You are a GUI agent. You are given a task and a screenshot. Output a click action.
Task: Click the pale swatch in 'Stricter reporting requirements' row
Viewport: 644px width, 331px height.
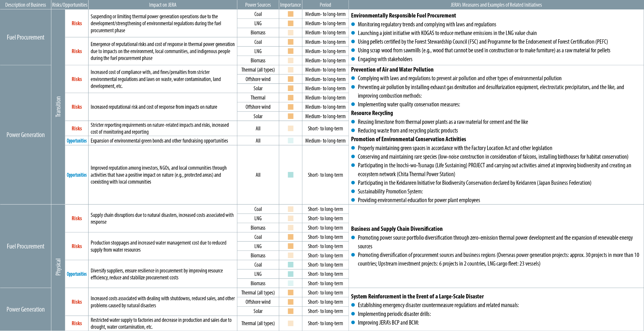290,128
